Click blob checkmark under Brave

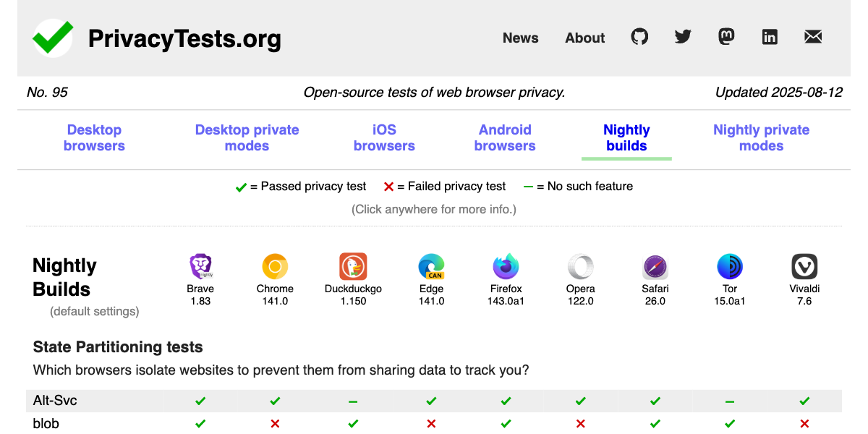pyautogui.click(x=200, y=424)
